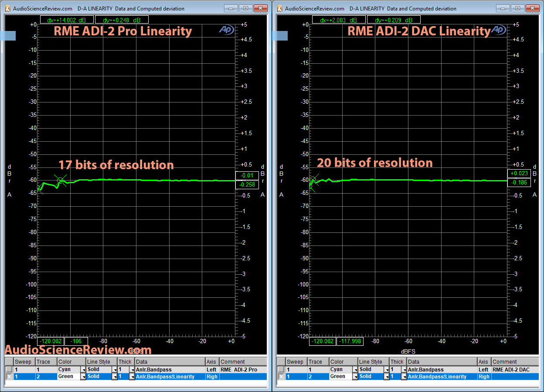Expand Line Style dropdown for Green trace, ADI-2 DAC
This screenshot has height=392, width=544.
tap(387, 376)
